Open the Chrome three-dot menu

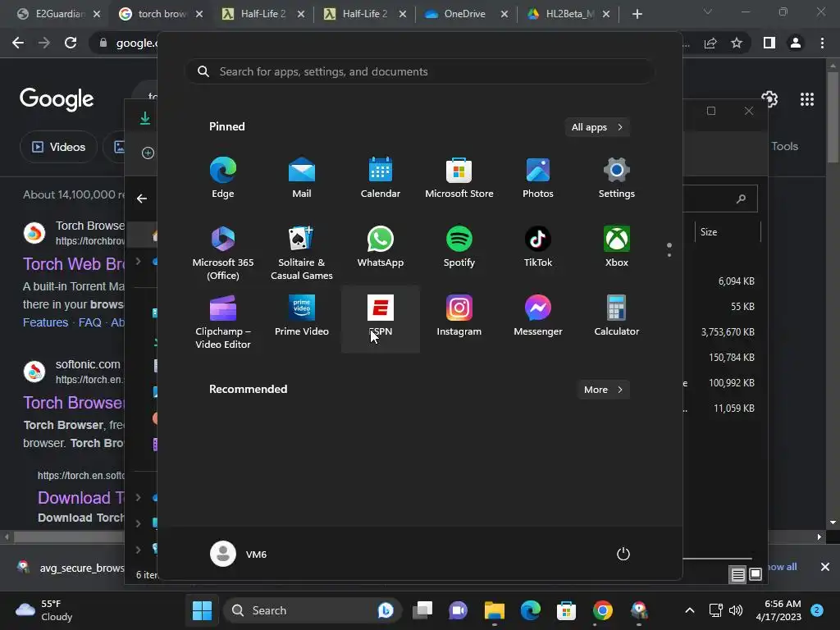tap(822, 43)
